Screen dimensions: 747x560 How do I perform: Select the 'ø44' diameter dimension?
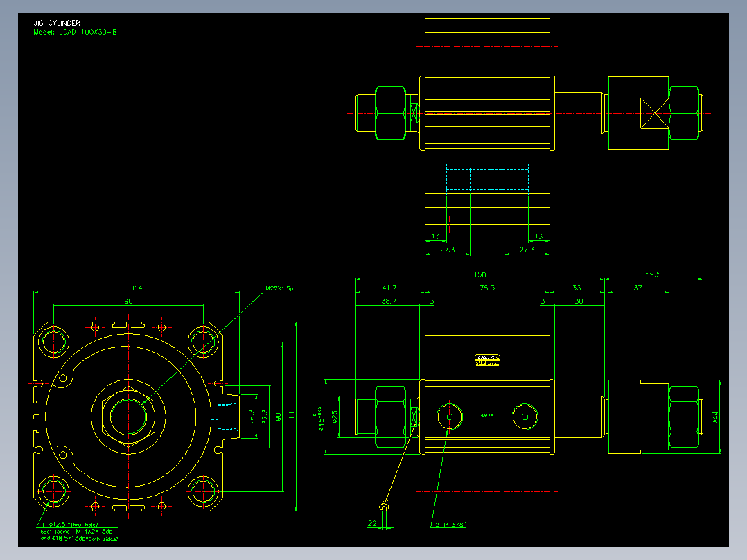pyautogui.click(x=714, y=417)
